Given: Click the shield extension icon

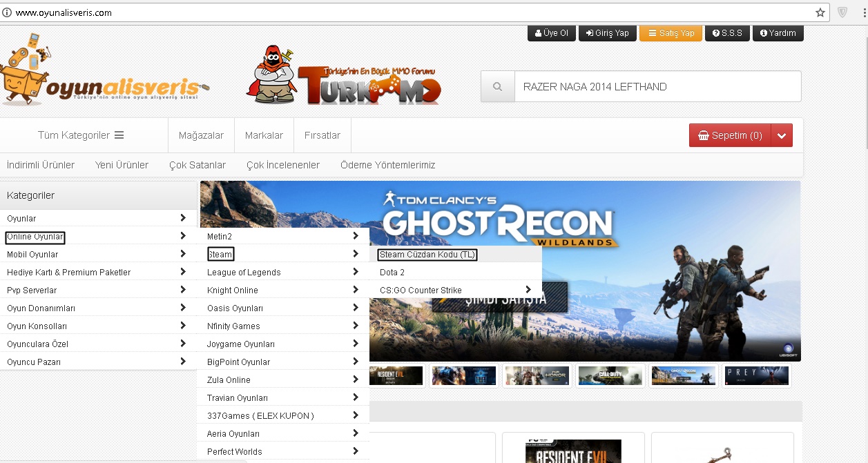Looking at the screenshot, I should click(x=842, y=12).
